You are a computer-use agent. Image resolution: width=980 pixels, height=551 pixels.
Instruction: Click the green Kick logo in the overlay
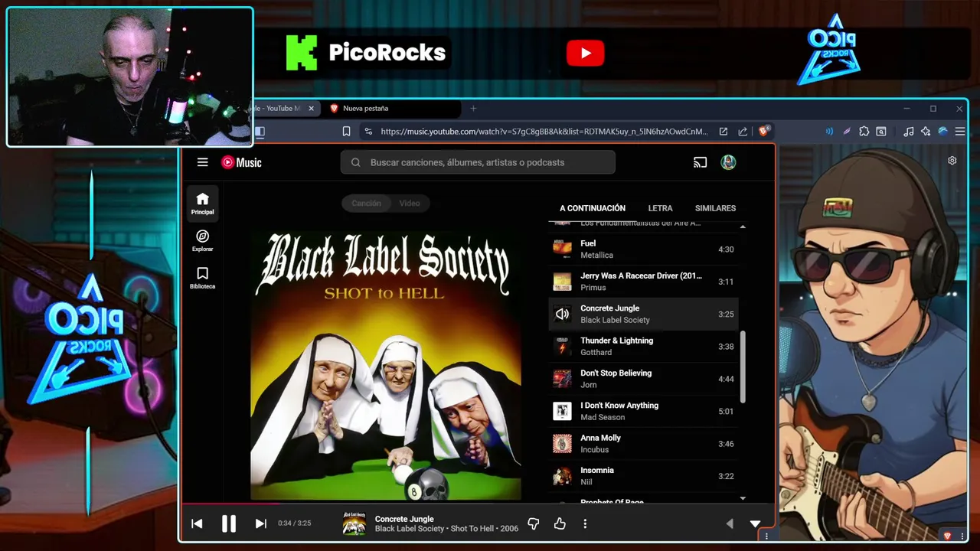(x=301, y=53)
